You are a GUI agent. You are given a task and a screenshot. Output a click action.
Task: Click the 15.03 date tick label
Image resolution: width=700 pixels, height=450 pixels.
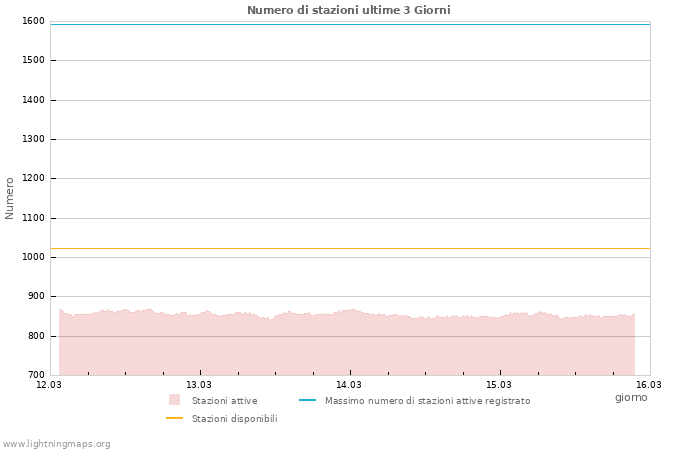coord(499,384)
